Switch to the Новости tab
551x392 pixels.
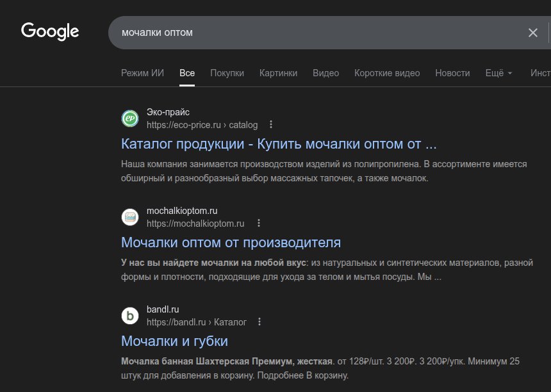(452, 73)
